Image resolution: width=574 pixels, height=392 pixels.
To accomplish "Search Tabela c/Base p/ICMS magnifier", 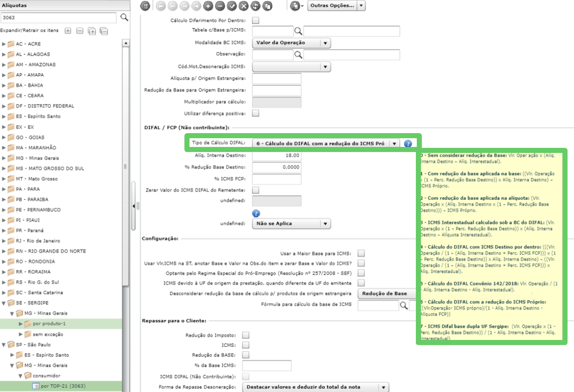I will tap(298, 31).
